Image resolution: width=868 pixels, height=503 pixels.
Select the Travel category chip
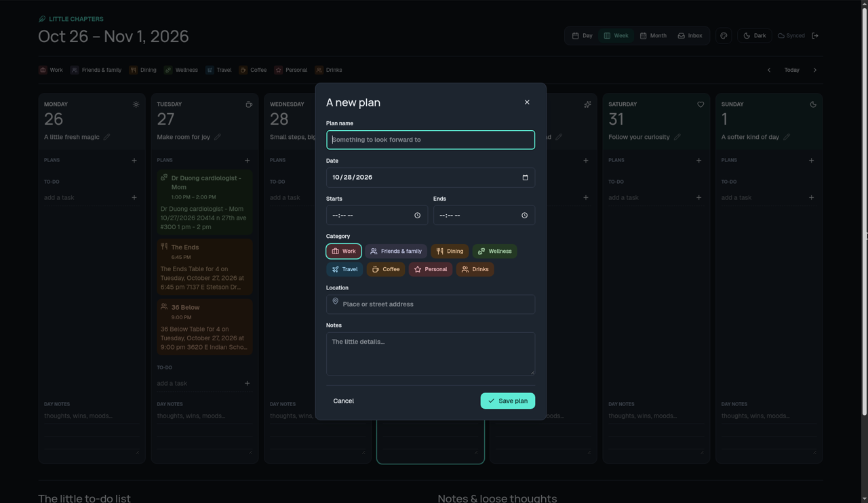[344, 269]
